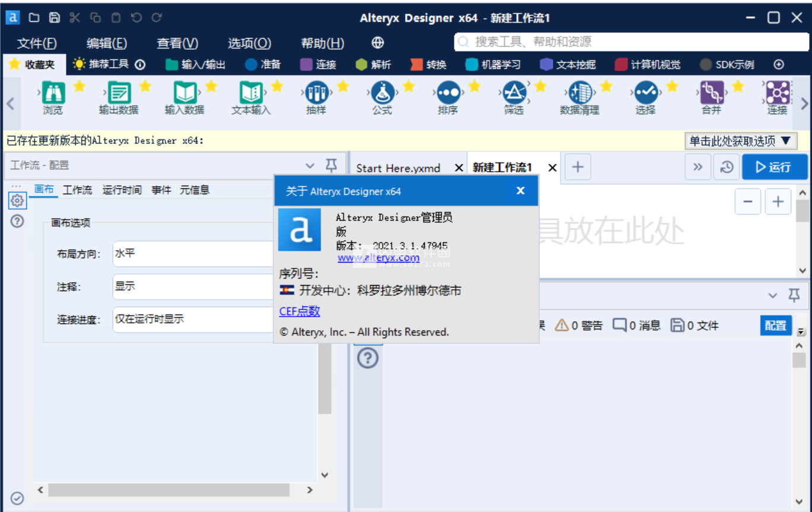The image size is (812, 512).
Task: Switch to the 机器学习 tool category
Action: (493, 65)
